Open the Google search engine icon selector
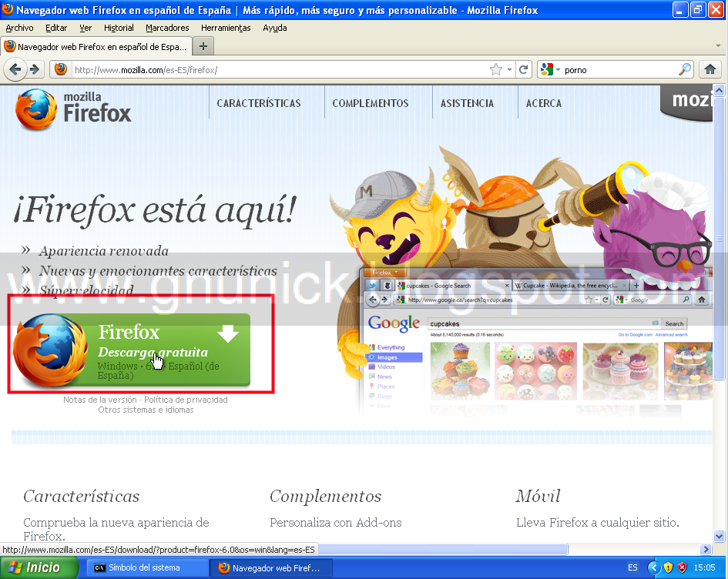Screen dimensions: 728x579 550,69
